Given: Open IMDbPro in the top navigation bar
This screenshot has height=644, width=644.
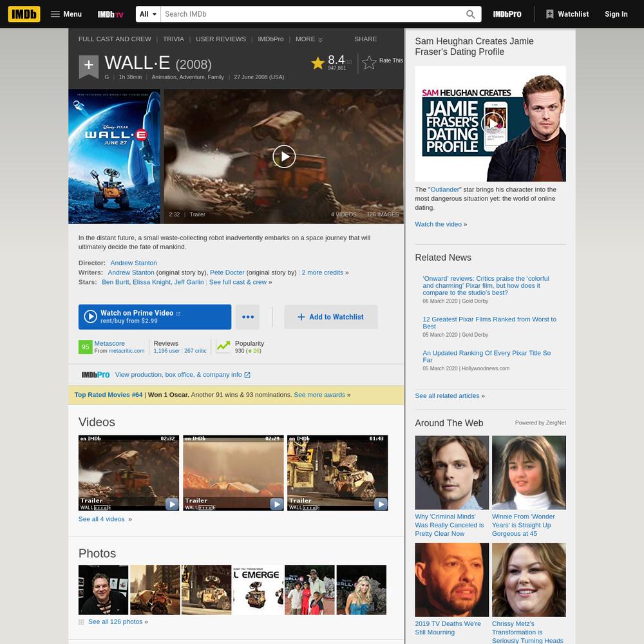Looking at the screenshot, I should point(507,14).
